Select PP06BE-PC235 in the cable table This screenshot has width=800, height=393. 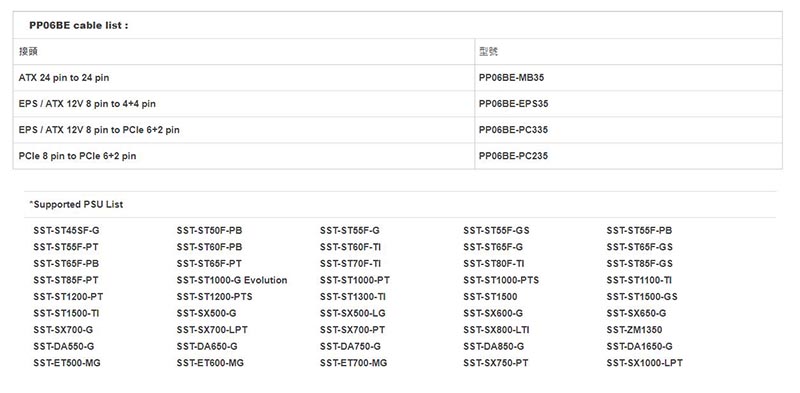coord(513,156)
